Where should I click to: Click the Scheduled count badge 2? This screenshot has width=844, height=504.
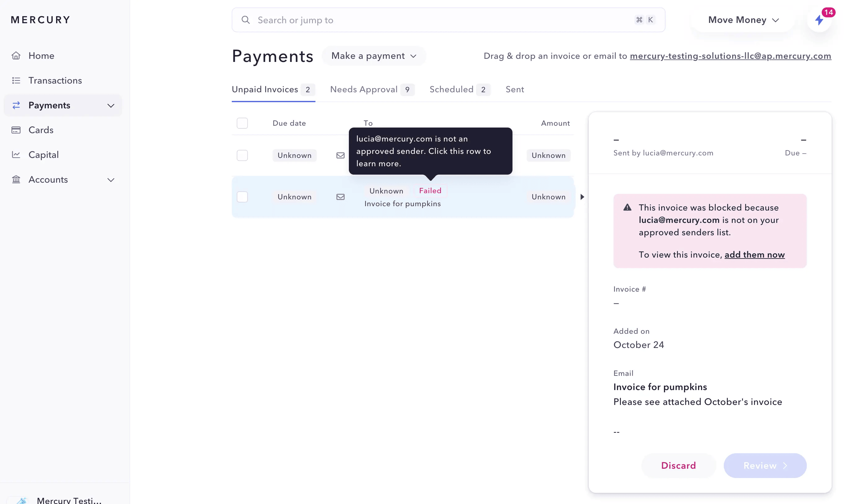pyautogui.click(x=483, y=90)
